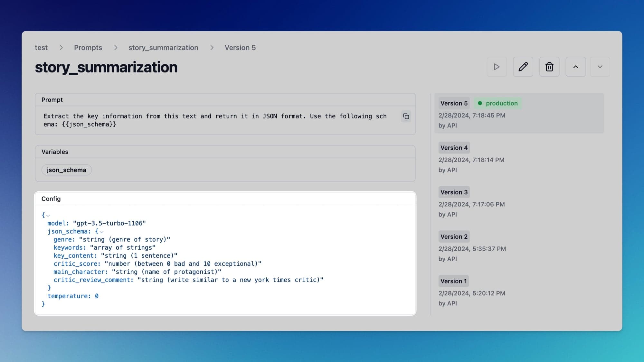Edit the prompt via the pencil icon

click(523, 67)
